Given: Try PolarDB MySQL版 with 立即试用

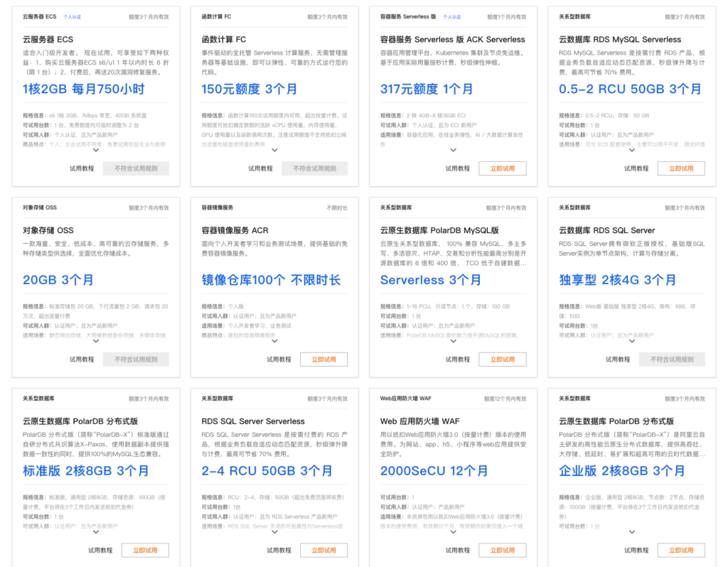Looking at the screenshot, I should (503, 359).
